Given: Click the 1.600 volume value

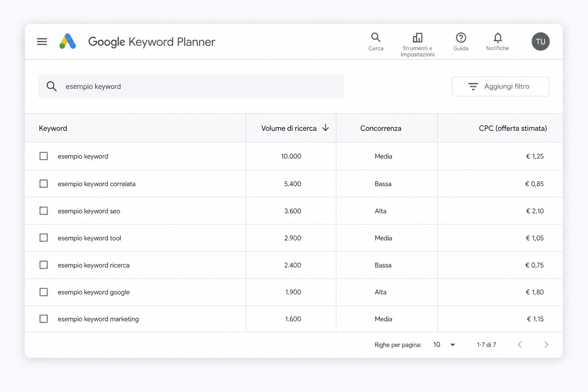Looking at the screenshot, I should click(x=293, y=319).
